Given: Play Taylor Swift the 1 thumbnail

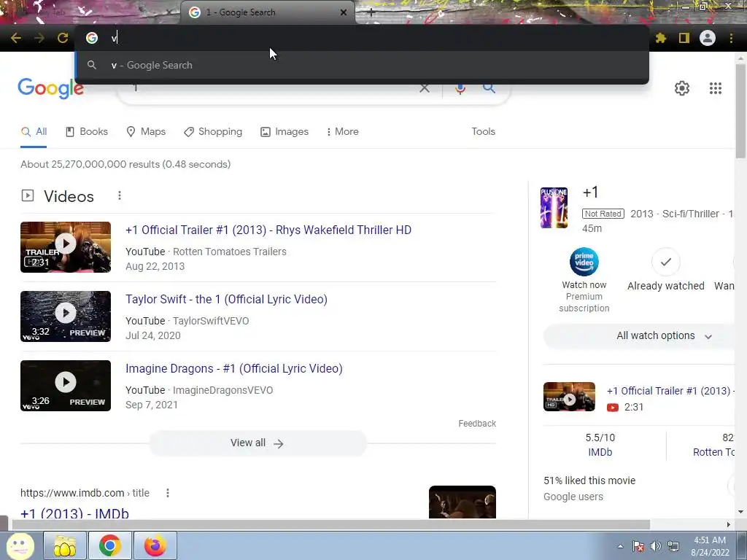Looking at the screenshot, I should pyautogui.click(x=66, y=316).
